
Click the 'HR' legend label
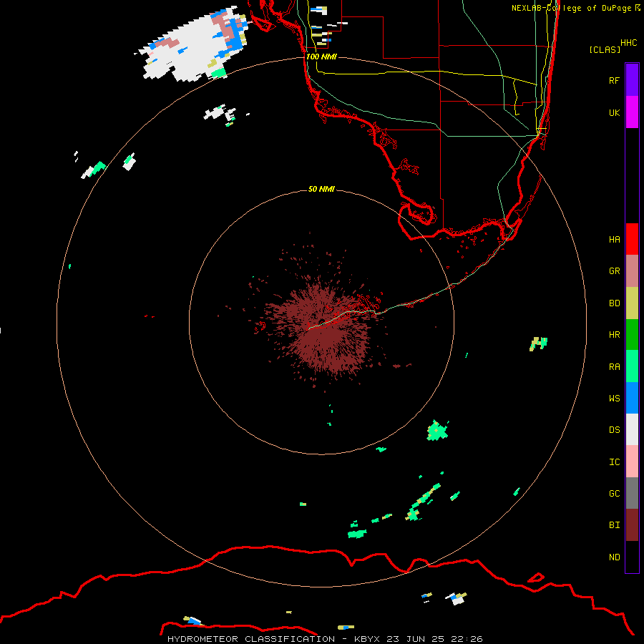[x=614, y=335]
